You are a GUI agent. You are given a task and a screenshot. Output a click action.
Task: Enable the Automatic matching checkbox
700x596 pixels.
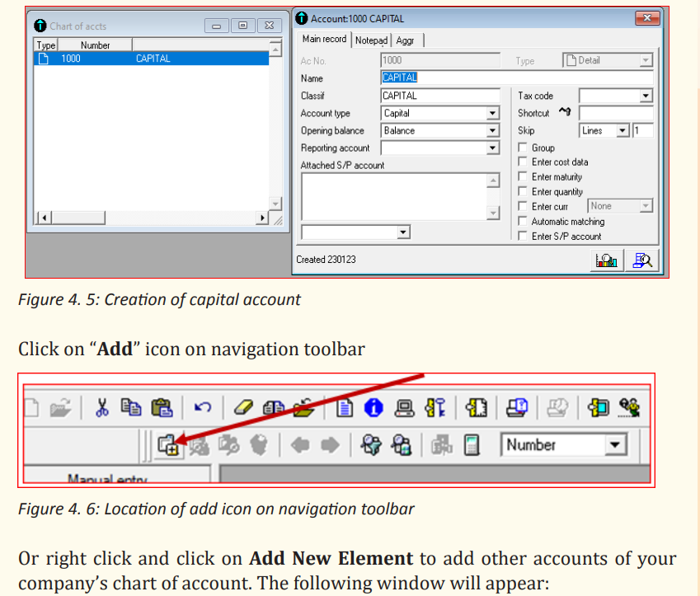point(523,221)
